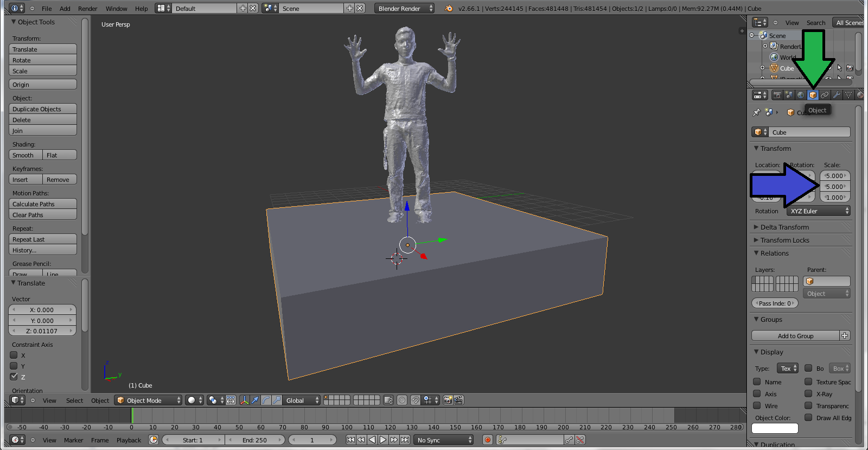868x450 pixels.
Task: Click the OpenGL render image camera icon
Action: pyautogui.click(x=448, y=400)
